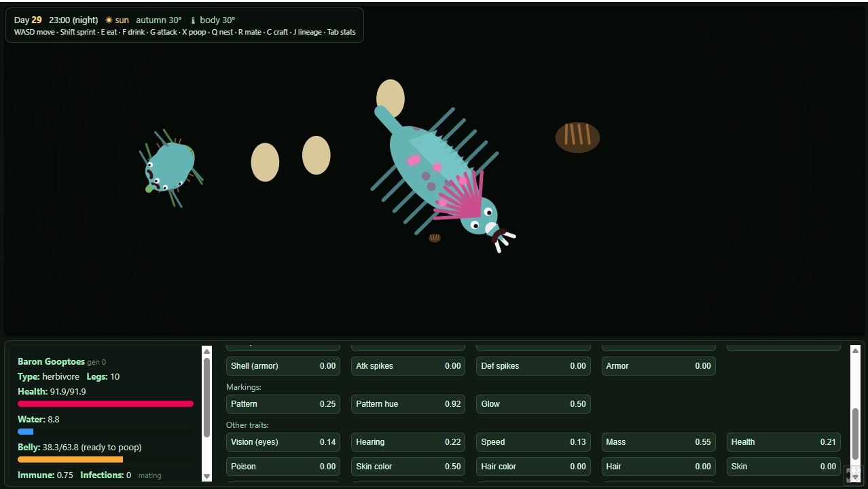Click the 'Other traits:' section heading
The width and height of the screenshot is (868, 489).
248,425
